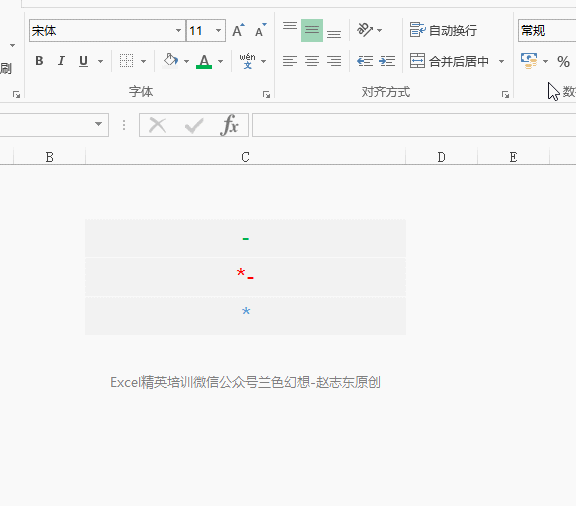Viewport: 576px width, 506px height.
Task: Click the accounting number format icon
Action: click(529, 61)
